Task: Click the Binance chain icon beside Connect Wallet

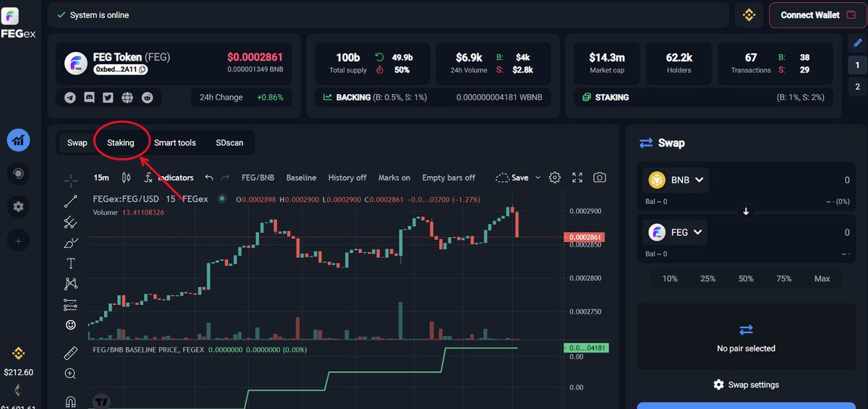Action: [749, 14]
